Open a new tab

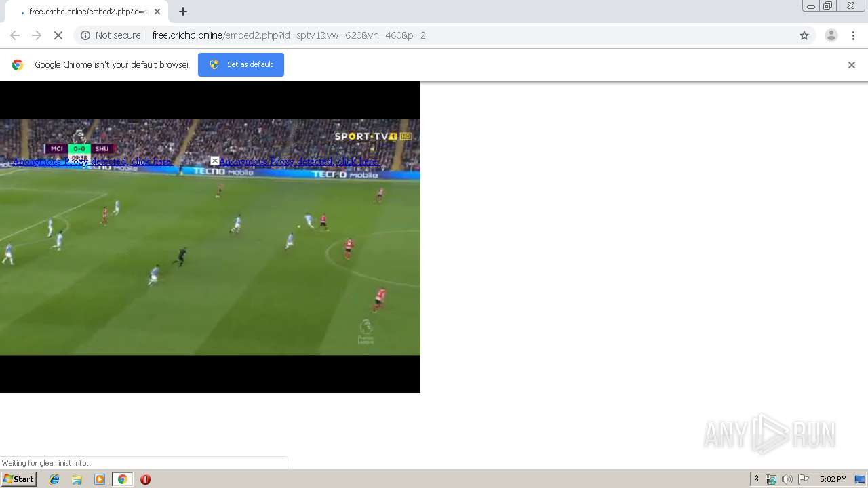(183, 12)
